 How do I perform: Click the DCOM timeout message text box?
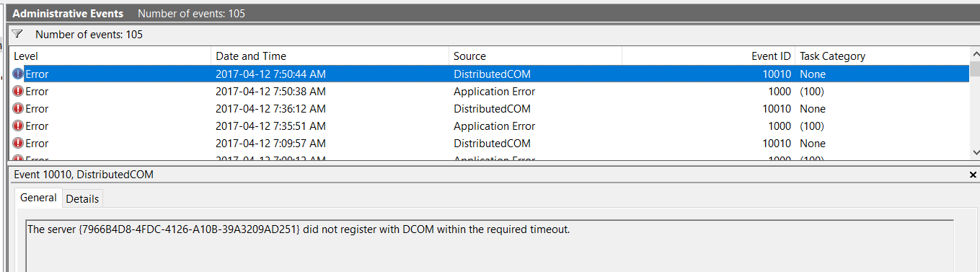pos(490,245)
